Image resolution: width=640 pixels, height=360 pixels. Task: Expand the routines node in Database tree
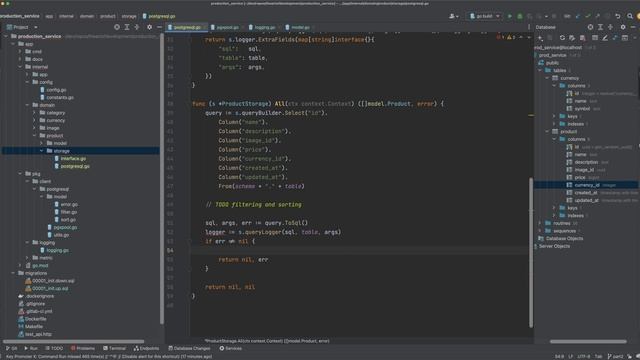(540, 223)
